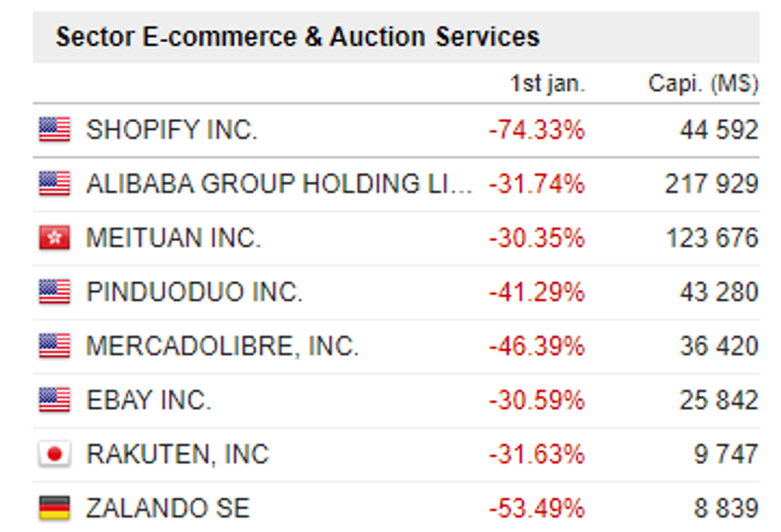
Task: Click the Japan flag beside Rakuten
Action: pos(55,454)
